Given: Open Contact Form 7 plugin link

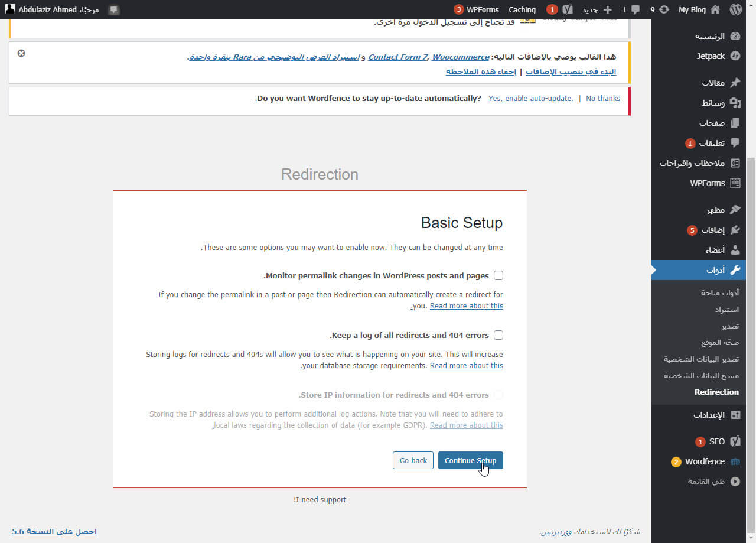Looking at the screenshot, I should 397,57.
